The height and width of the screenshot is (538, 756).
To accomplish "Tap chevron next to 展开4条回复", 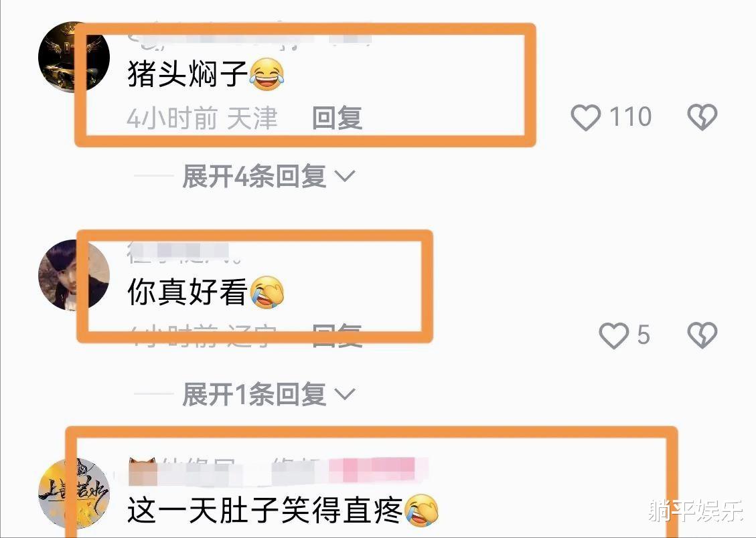I will point(345,176).
